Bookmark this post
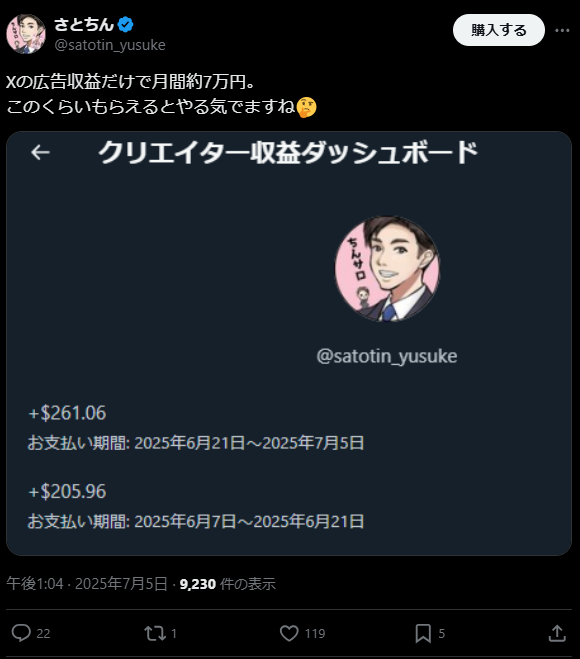 (x=423, y=633)
